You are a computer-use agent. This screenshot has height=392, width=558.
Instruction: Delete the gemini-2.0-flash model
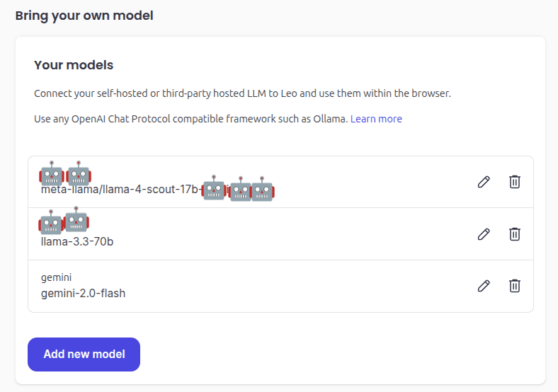(x=515, y=286)
